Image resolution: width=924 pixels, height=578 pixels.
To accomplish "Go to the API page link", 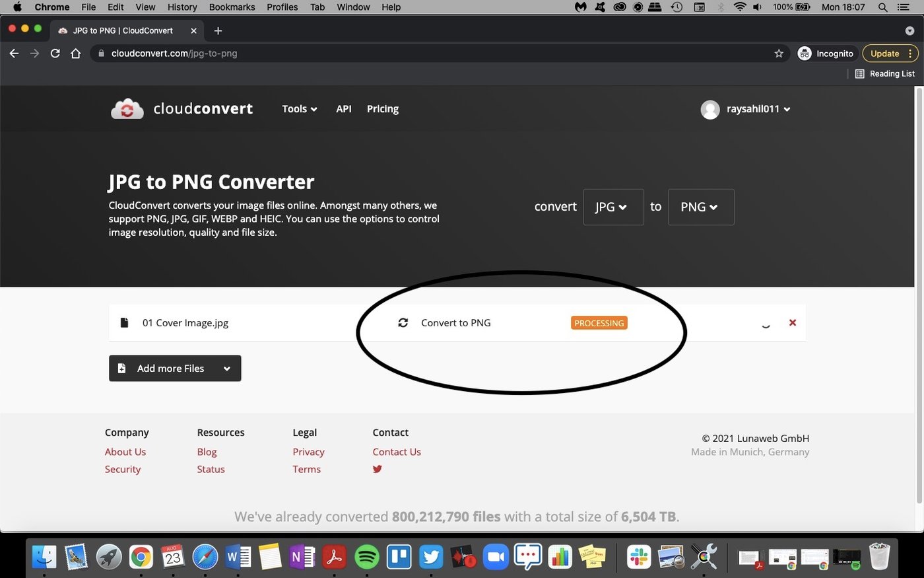I will pos(344,109).
